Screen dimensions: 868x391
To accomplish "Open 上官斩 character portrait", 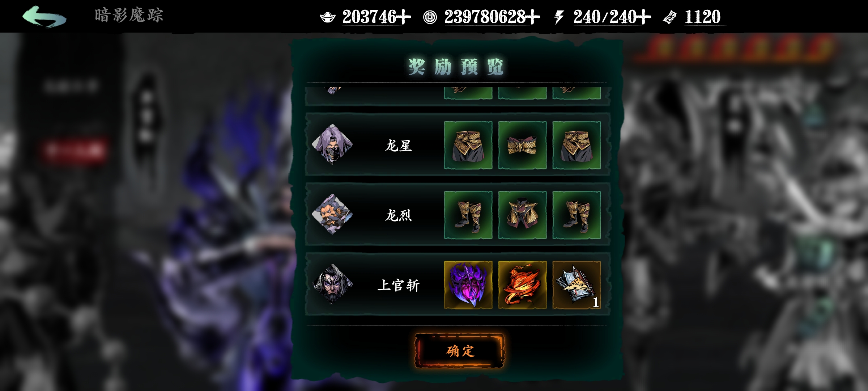I will coord(332,284).
